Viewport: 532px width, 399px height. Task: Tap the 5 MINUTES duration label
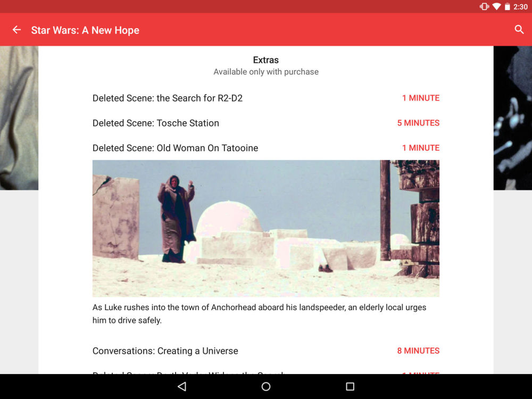418,123
